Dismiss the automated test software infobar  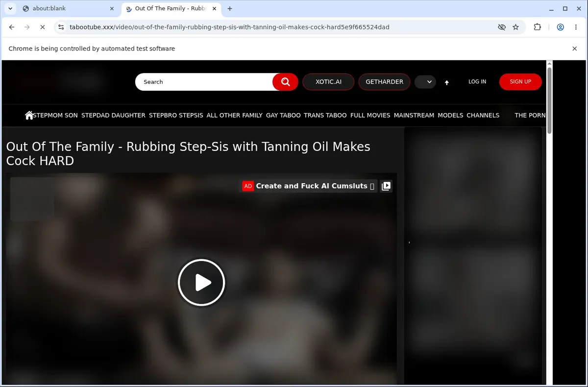click(x=574, y=48)
